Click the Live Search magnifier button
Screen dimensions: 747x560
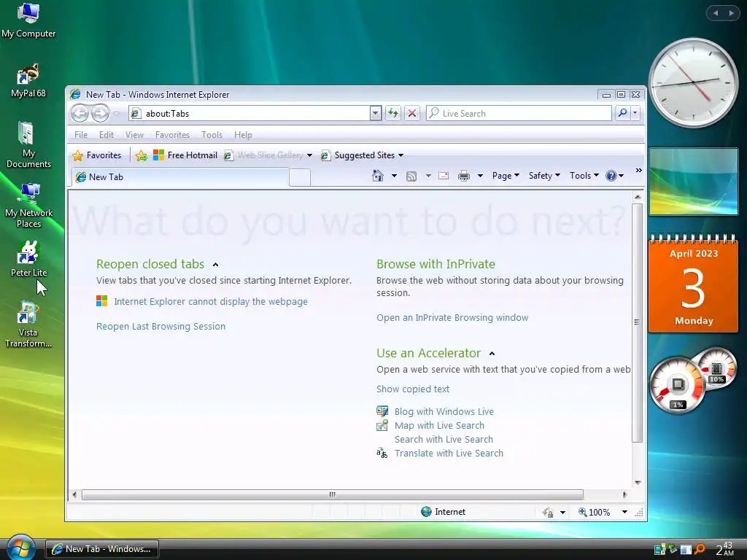[622, 113]
